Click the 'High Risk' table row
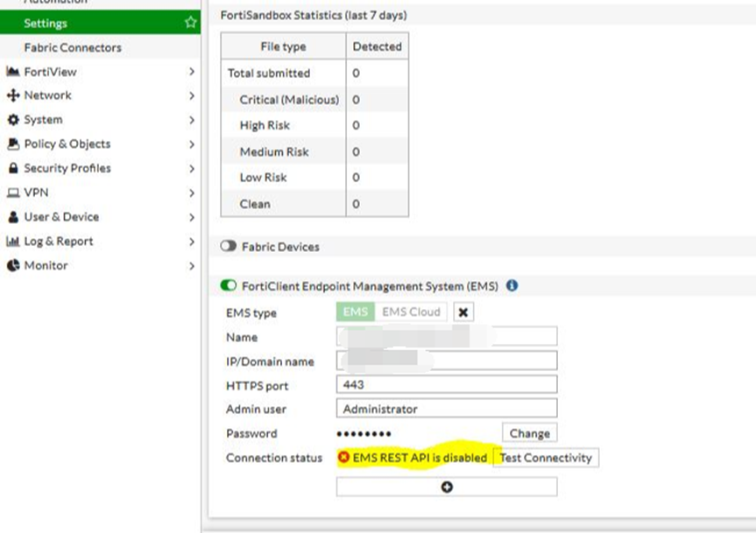 point(314,125)
